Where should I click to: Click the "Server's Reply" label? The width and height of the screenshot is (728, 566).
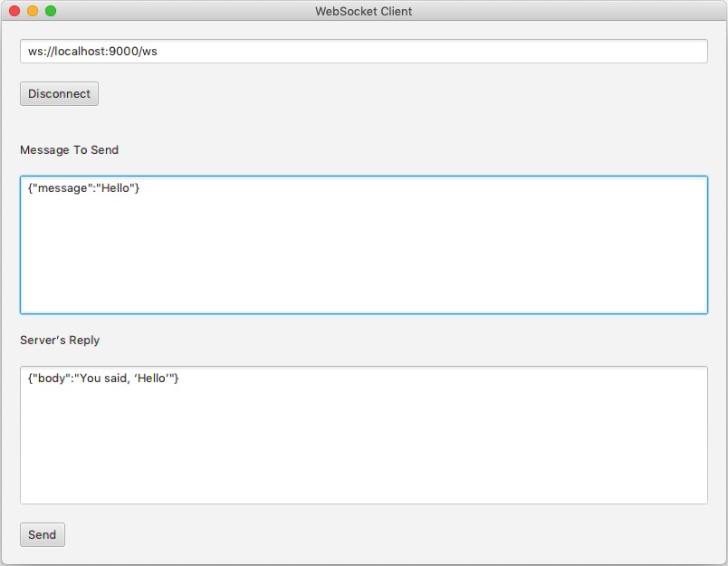(60, 341)
